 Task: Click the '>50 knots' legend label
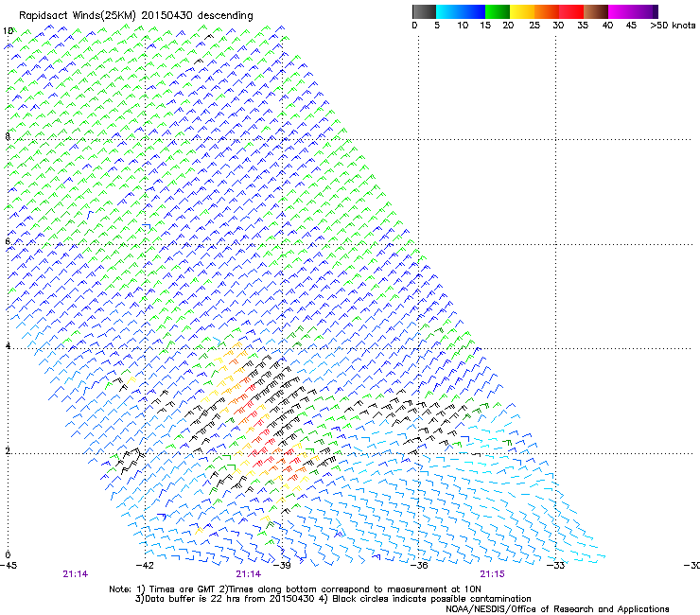(x=673, y=25)
